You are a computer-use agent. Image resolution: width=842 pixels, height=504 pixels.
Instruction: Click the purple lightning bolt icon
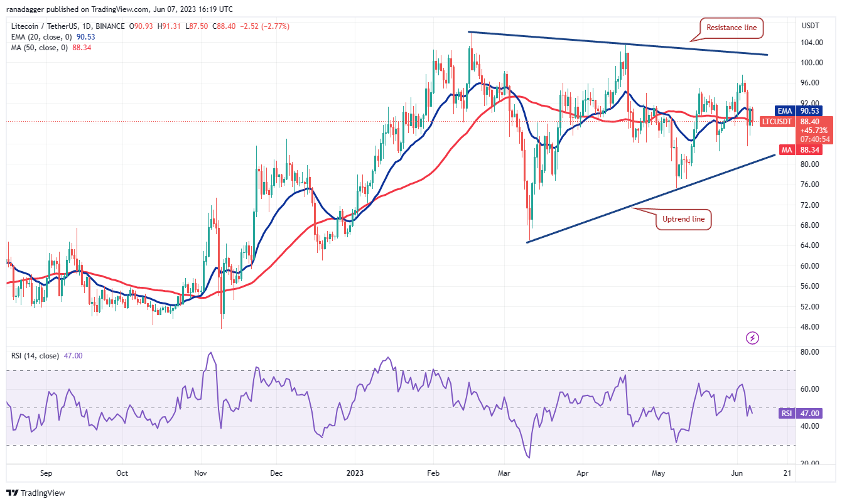tap(752, 338)
